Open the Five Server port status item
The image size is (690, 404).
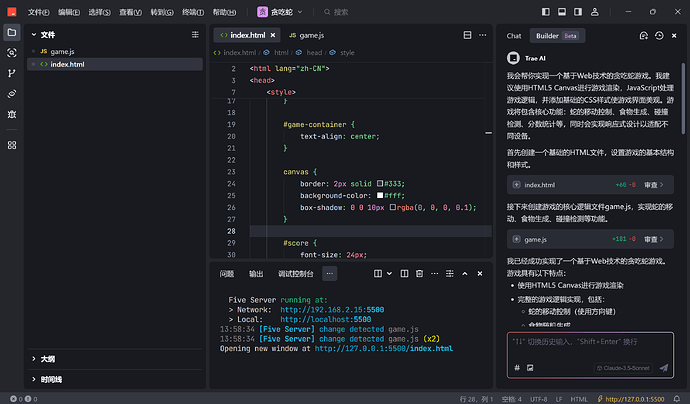(x=631, y=399)
